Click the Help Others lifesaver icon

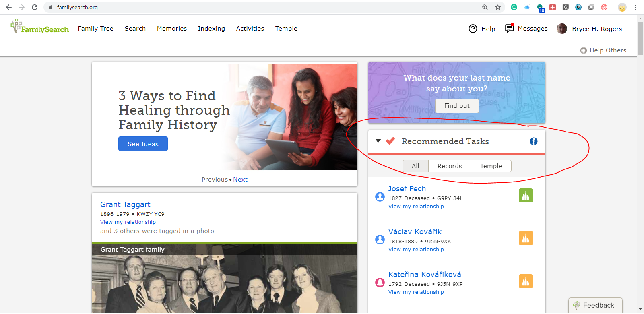[x=584, y=50]
